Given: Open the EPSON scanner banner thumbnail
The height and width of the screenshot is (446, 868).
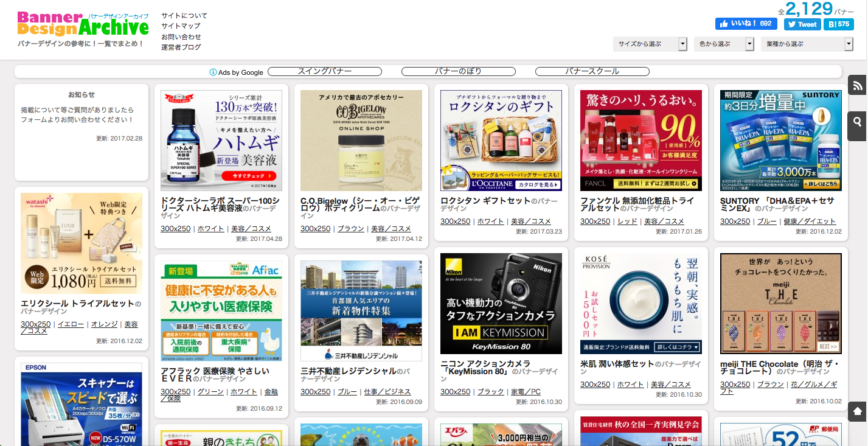Looking at the screenshot, I should point(82,404).
